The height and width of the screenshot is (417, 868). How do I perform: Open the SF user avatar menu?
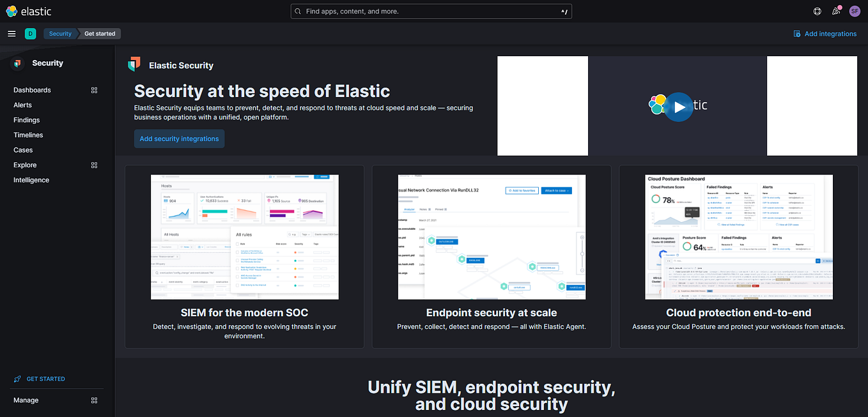855,11
